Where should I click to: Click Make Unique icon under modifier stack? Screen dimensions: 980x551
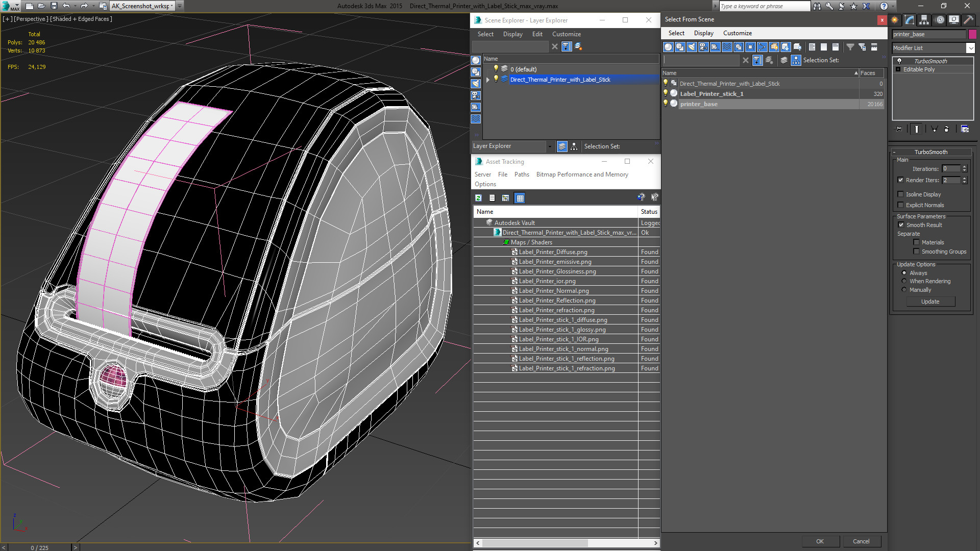[934, 129]
